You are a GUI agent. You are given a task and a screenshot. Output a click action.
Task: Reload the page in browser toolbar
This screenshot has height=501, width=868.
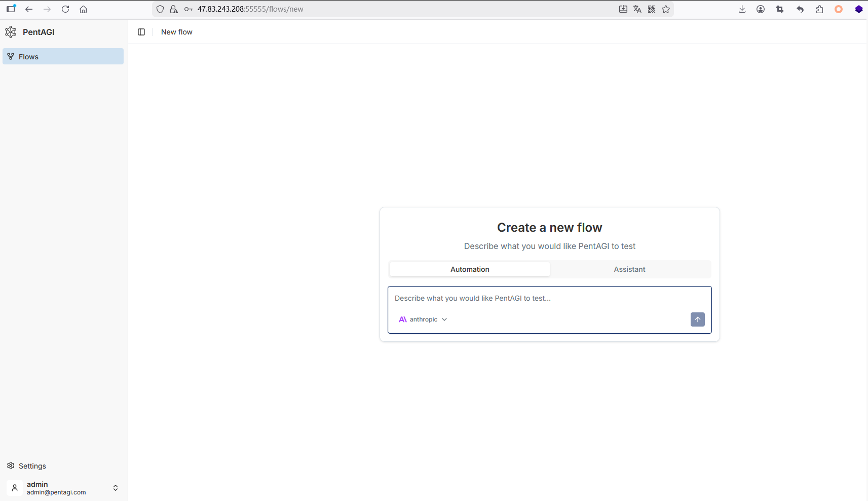(x=65, y=9)
